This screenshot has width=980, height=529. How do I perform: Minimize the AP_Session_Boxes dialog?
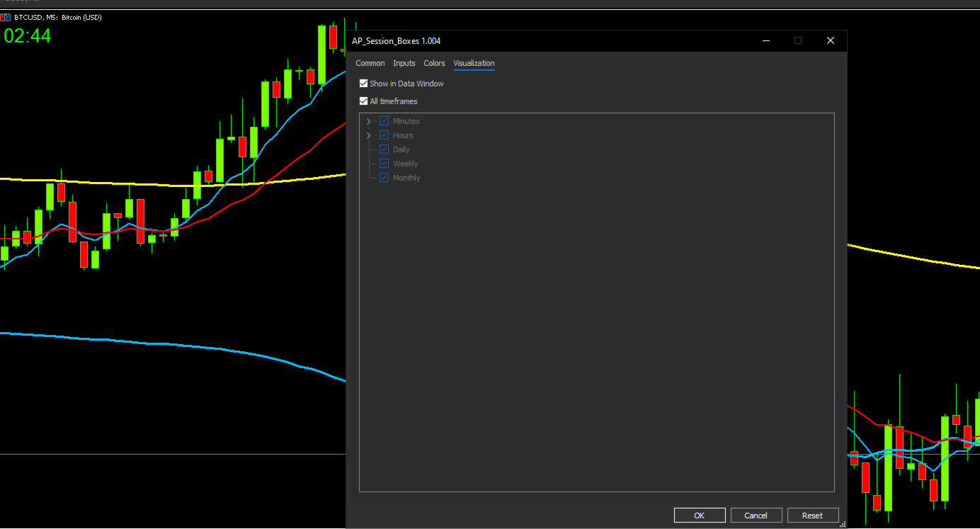766,40
